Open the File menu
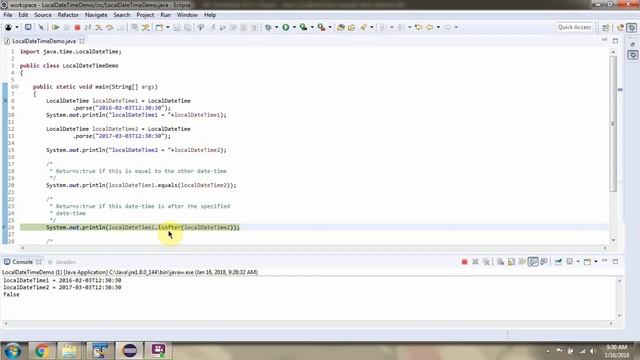Viewport: 640px width, 360px height. (8, 15)
